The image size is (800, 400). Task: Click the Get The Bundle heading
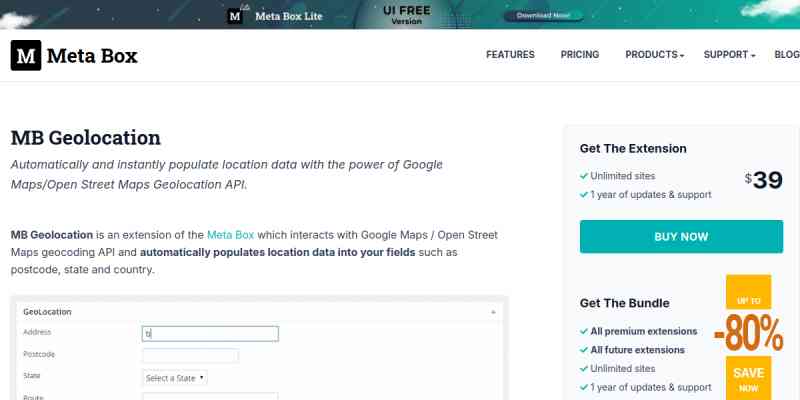coord(624,303)
